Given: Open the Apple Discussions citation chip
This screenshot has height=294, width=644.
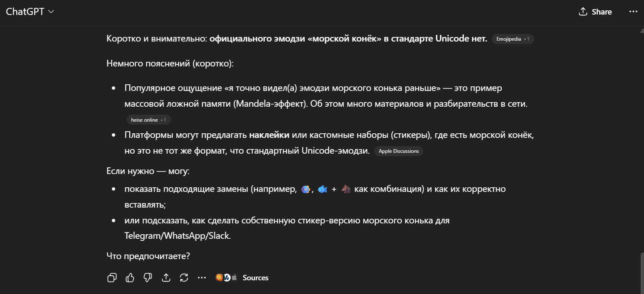Looking at the screenshot, I should pos(398,151).
